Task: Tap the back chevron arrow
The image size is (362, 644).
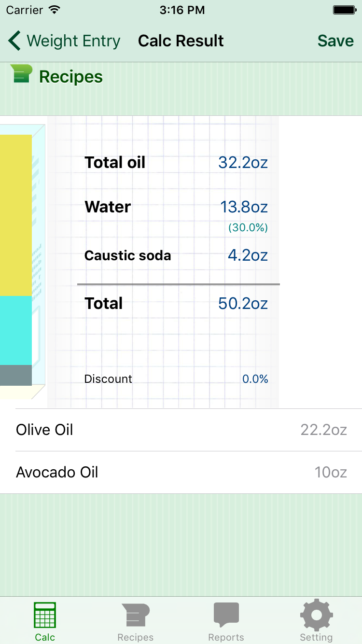Action: point(14,41)
